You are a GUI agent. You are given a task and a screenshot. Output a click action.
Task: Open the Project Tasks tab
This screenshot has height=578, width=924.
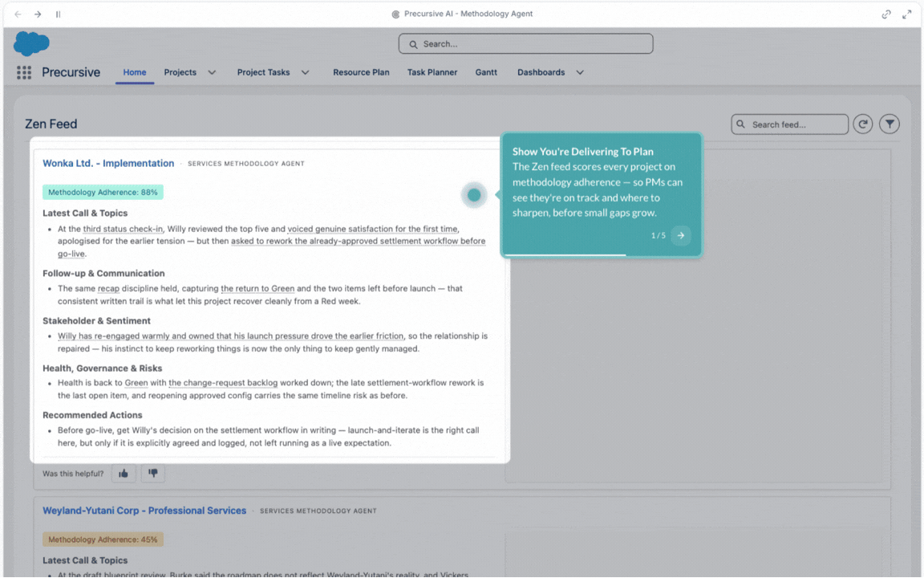click(263, 72)
